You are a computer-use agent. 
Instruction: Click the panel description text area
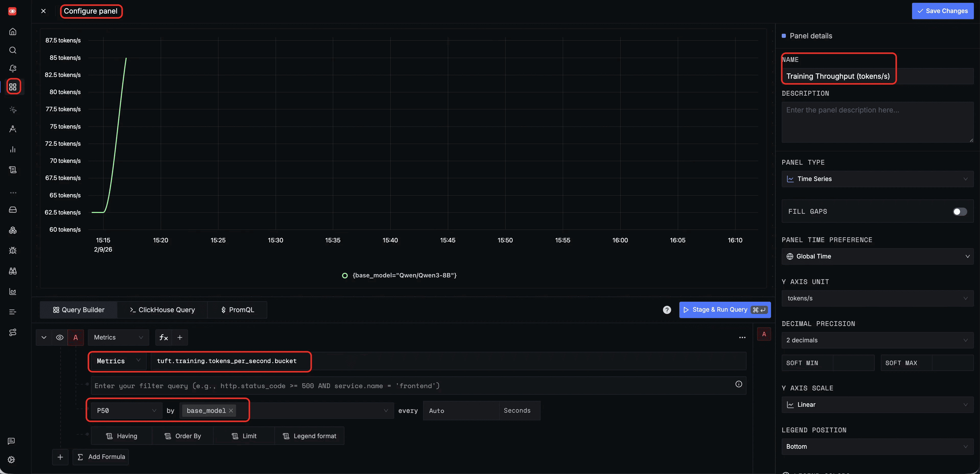877,122
